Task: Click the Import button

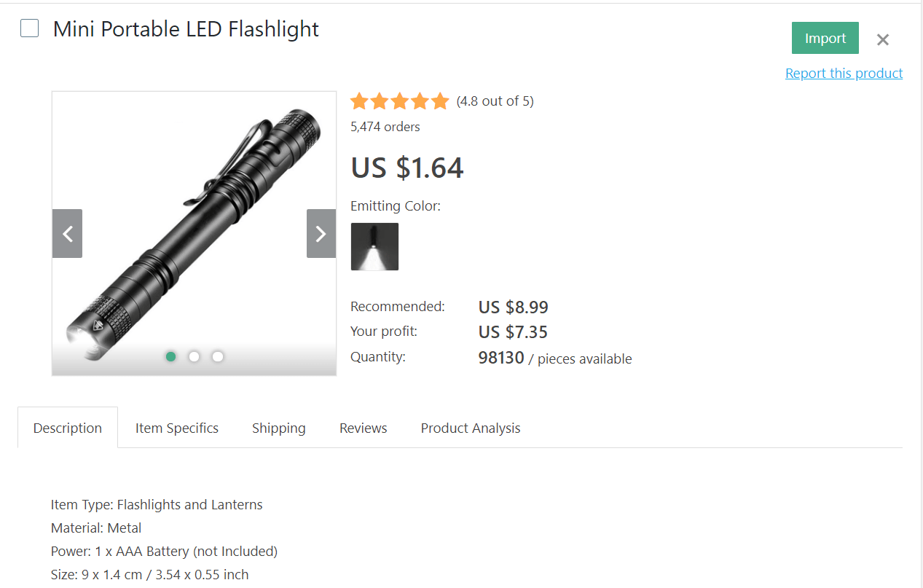Action: (825, 37)
